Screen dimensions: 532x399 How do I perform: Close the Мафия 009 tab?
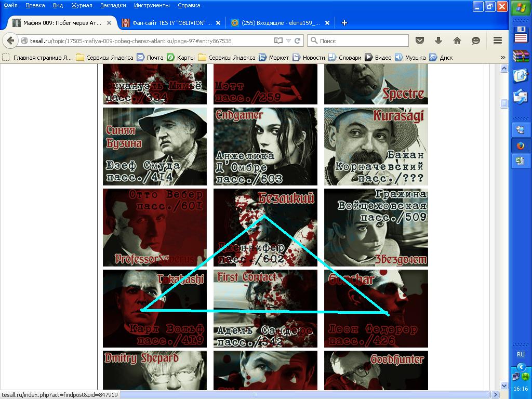(109, 23)
